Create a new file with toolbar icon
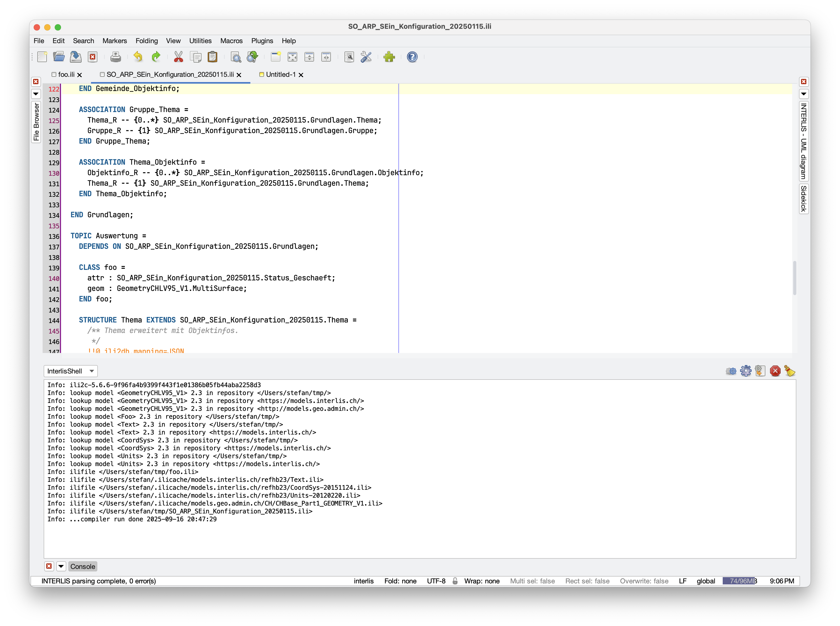This screenshot has width=840, height=626. click(x=42, y=57)
